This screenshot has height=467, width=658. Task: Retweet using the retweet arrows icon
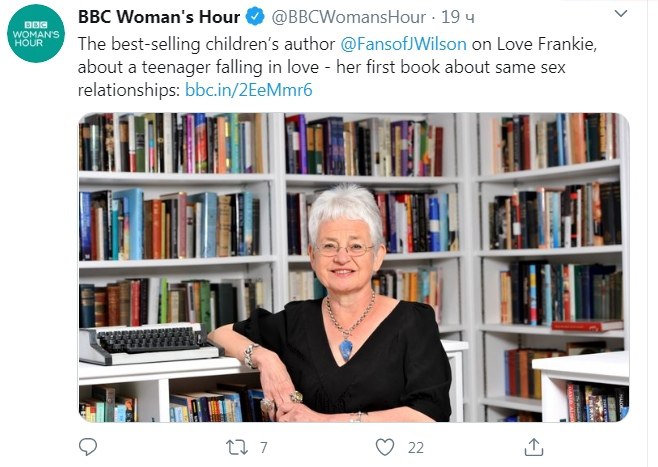(237, 447)
